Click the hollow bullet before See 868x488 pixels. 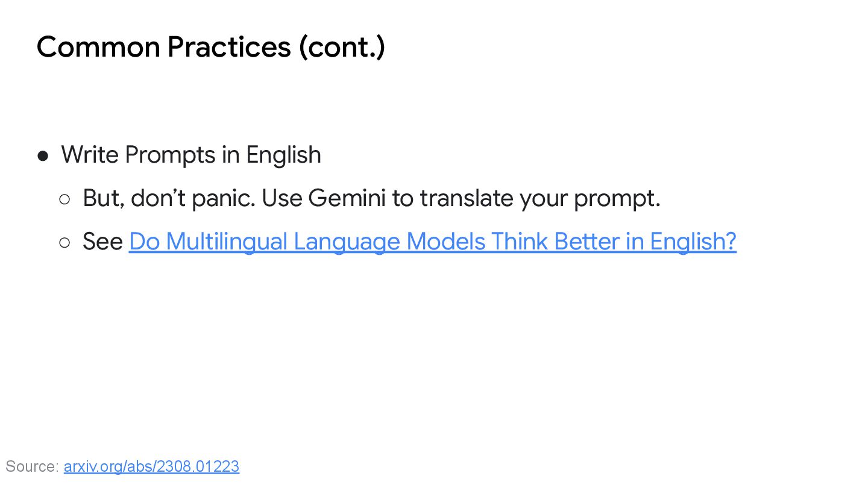point(64,243)
